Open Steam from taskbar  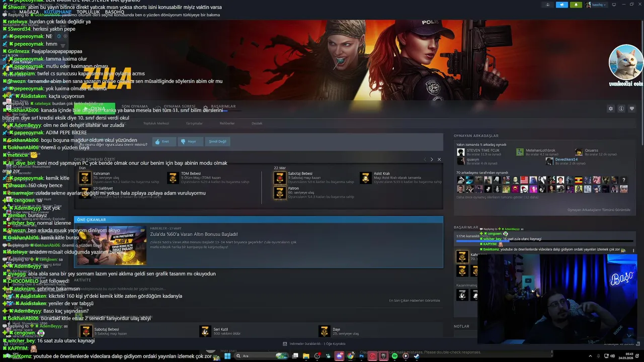tap(417, 356)
